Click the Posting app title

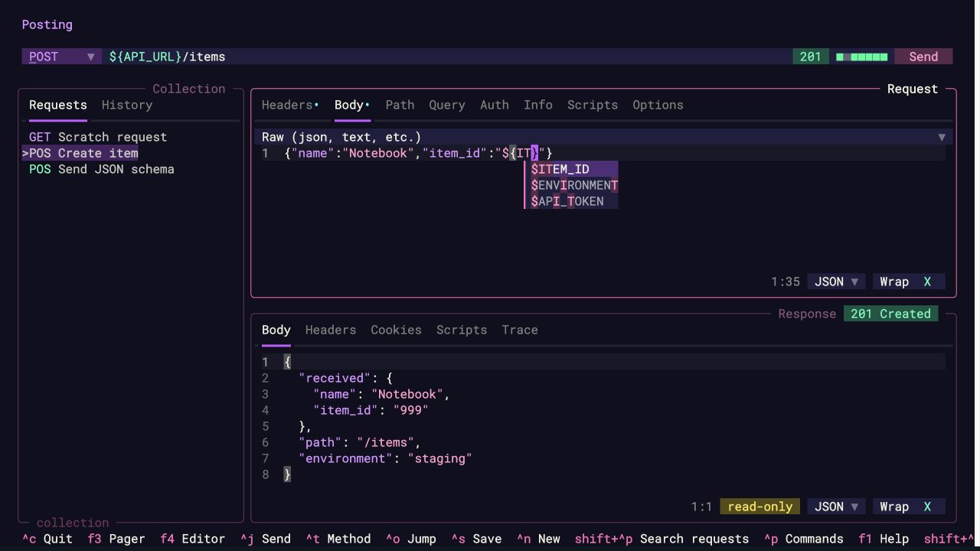[47, 24]
